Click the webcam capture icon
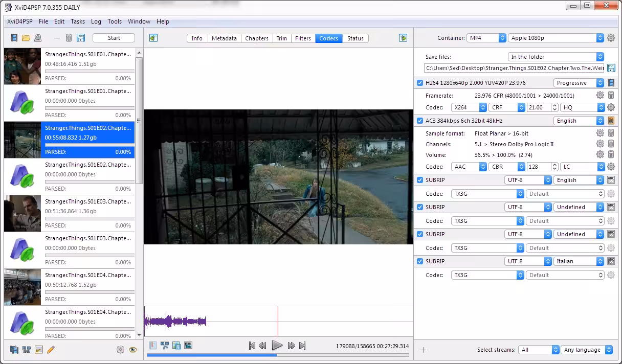Viewport: 622px width, 364px height. click(37, 38)
